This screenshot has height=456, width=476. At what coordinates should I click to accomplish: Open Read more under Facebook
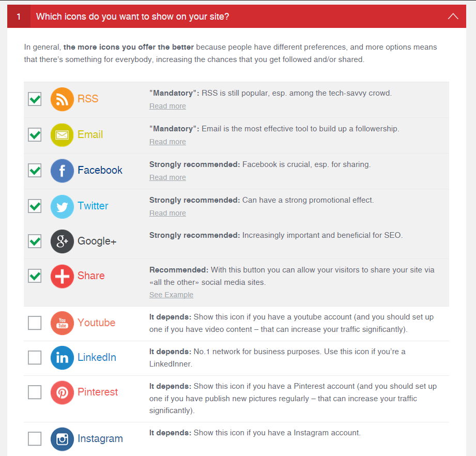167,177
